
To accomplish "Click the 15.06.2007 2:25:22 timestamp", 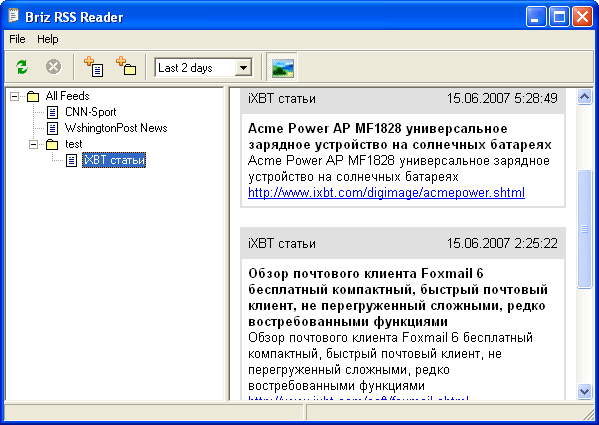I will pos(502,243).
